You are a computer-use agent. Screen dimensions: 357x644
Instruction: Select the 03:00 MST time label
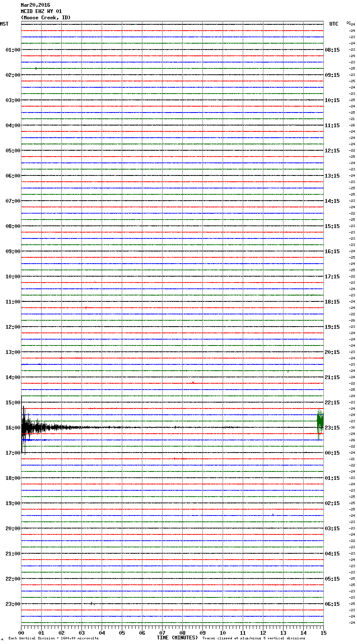click(x=13, y=100)
